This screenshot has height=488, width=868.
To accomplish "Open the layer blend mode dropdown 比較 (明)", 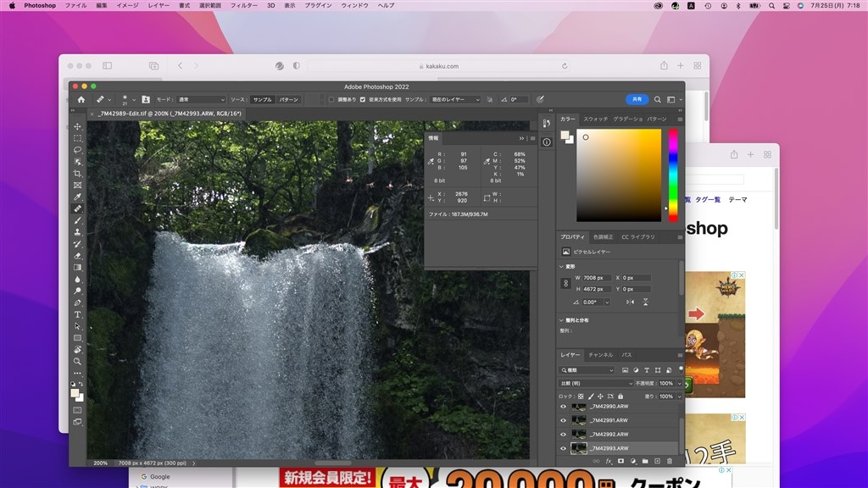I will pos(597,383).
